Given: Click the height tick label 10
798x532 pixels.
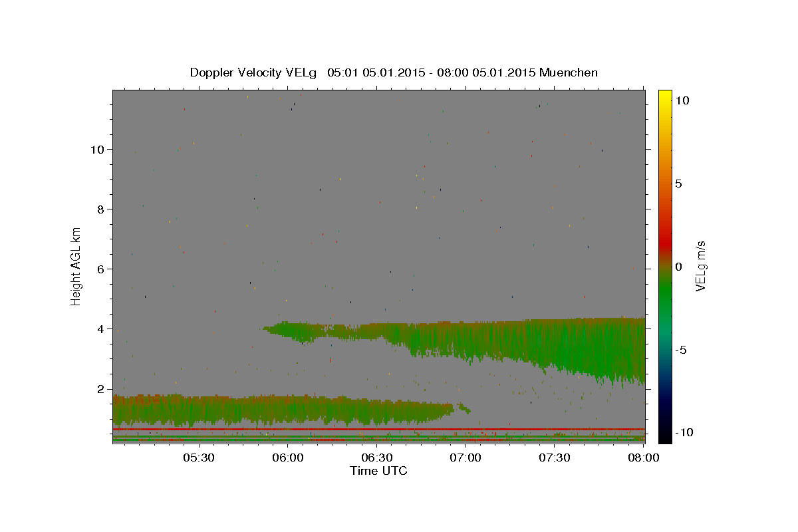Looking at the screenshot, I should click(98, 150).
